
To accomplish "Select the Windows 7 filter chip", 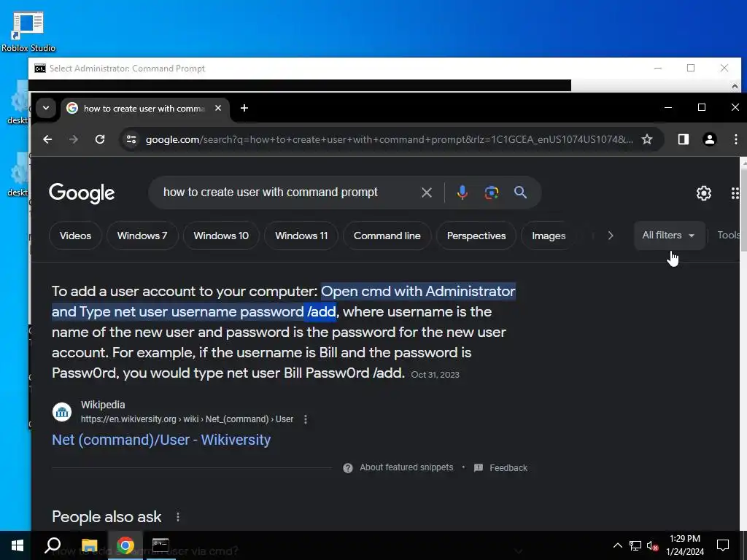I will coord(142,236).
